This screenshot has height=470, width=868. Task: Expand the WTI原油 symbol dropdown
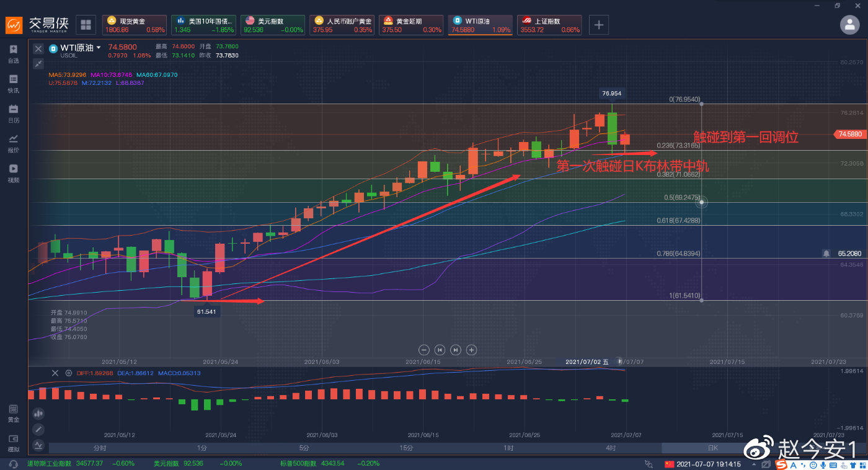click(98, 48)
